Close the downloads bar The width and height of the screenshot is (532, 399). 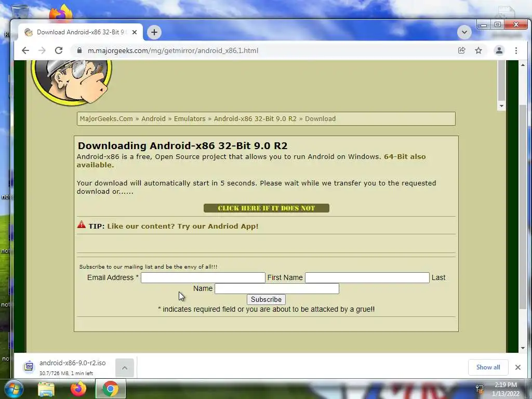pos(518,367)
